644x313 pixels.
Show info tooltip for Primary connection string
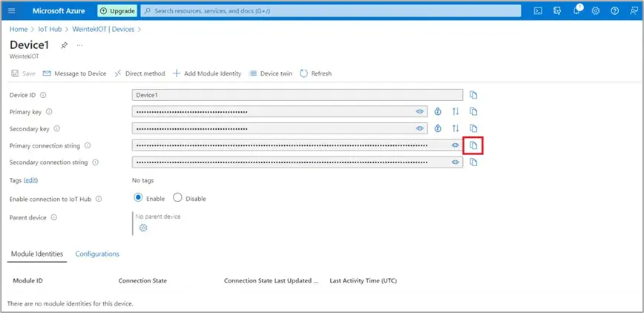click(88, 145)
